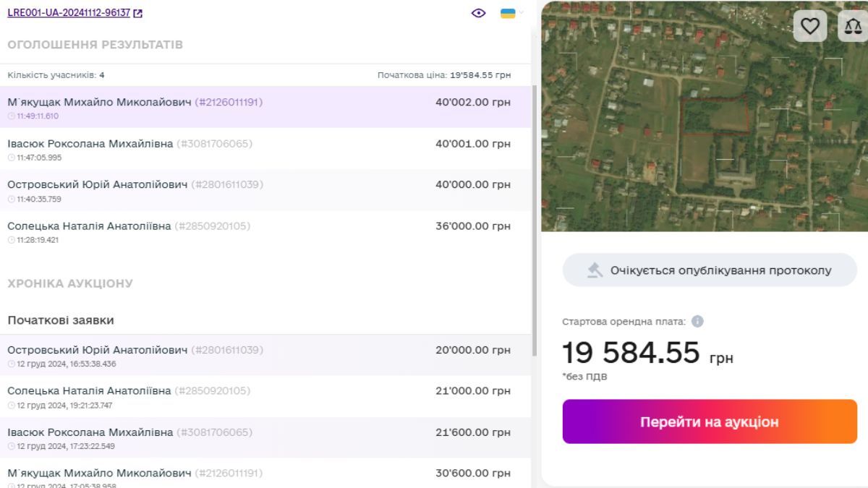Select the winning bid row of М'якущак Михайло
Image resolution: width=868 pixels, height=488 pixels.
coord(265,108)
